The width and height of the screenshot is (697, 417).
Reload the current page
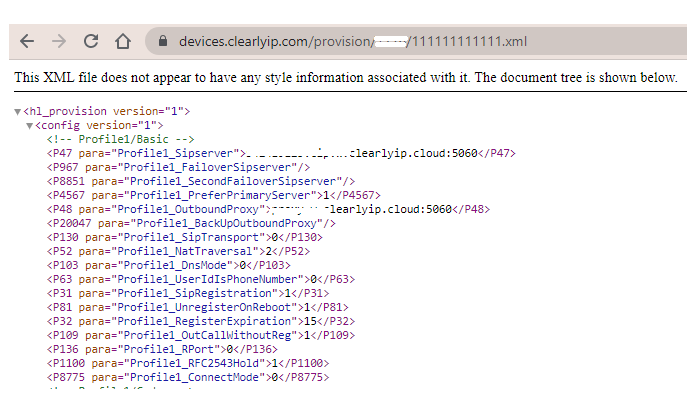pyautogui.click(x=91, y=42)
